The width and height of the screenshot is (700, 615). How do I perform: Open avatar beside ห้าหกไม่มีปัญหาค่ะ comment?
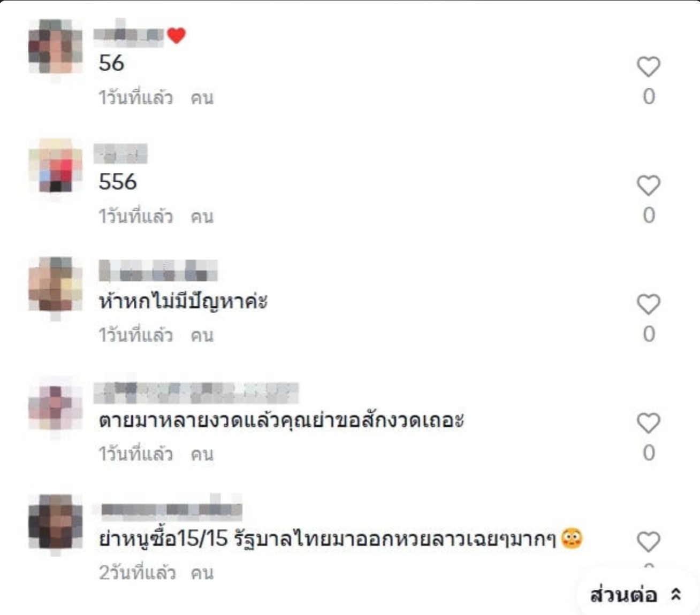pyautogui.click(x=55, y=284)
